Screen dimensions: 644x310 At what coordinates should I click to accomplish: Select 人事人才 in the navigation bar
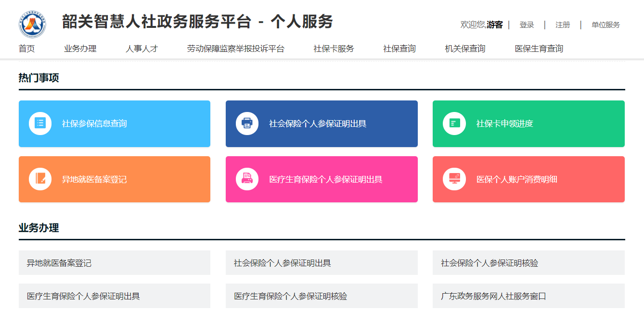(x=142, y=49)
